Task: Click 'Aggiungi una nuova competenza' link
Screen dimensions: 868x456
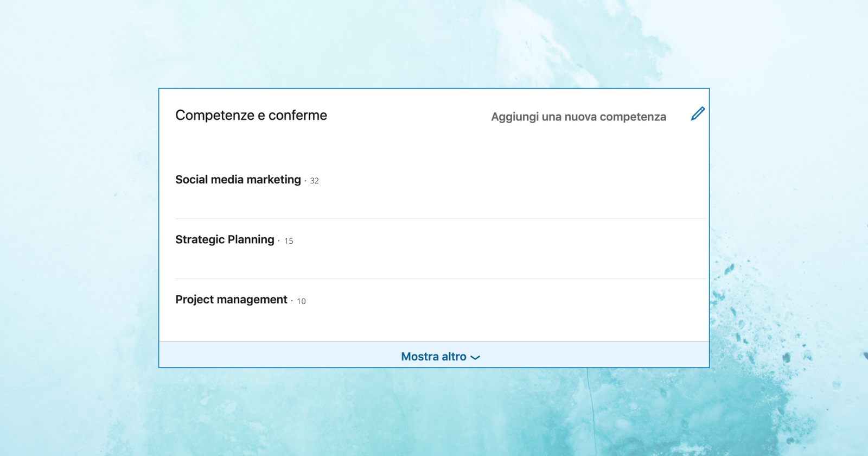Action: tap(578, 117)
